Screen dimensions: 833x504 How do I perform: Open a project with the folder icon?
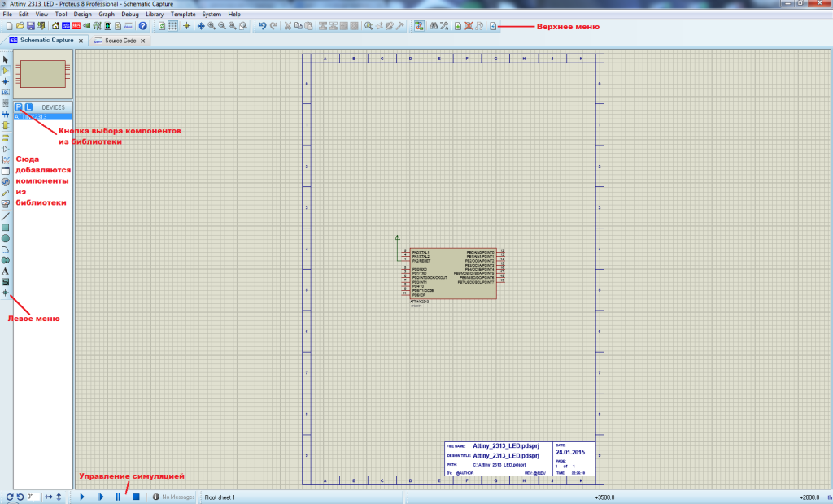pyautogui.click(x=20, y=26)
